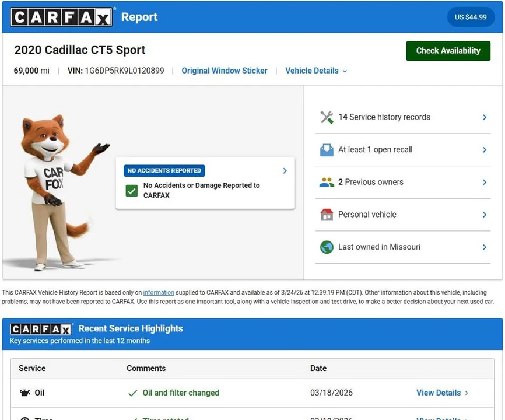Expand the Last owned in Missouri chevron
505x420 pixels.
(485, 247)
